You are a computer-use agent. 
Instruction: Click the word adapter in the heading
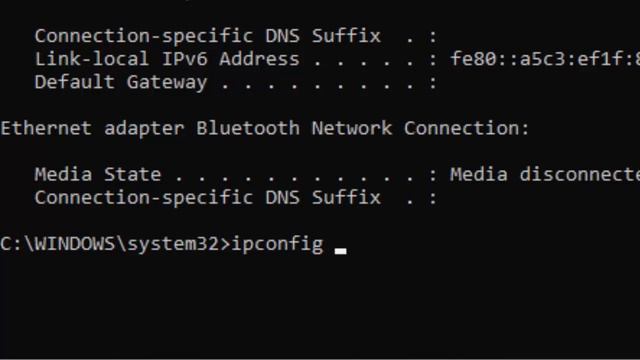click(144, 130)
